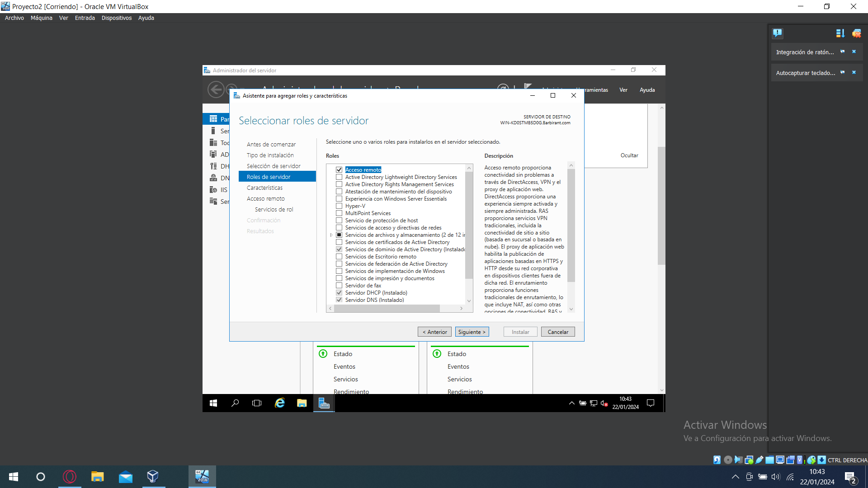
Task: Click left Estado tile entry
Action: click(x=343, y=354)
